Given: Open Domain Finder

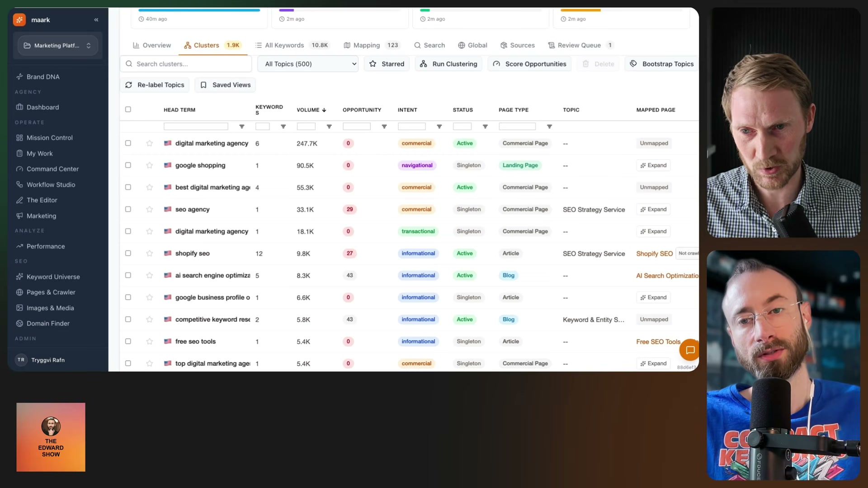Looking at the screenshot, I should coord(48,324).
